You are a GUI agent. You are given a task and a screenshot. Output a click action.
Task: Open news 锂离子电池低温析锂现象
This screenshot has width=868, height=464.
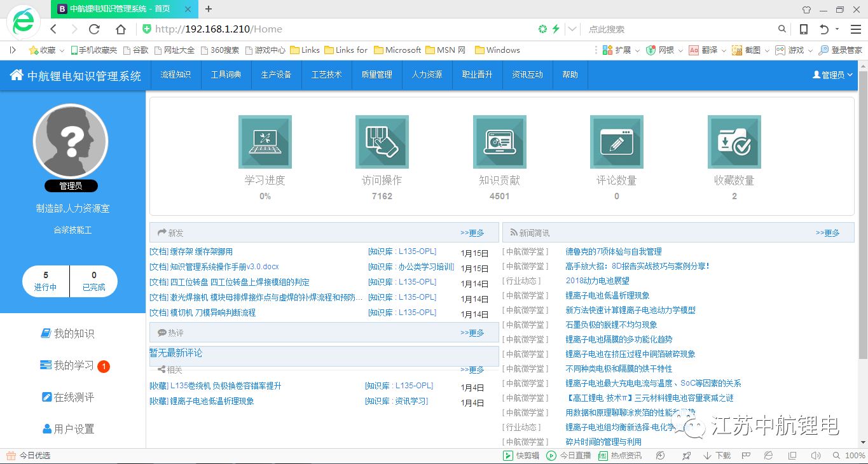[x=608, y=295]
